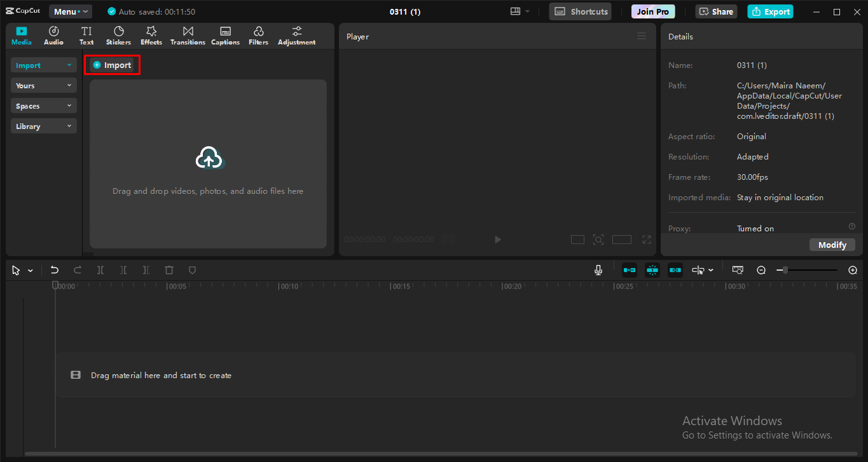Viewport: 868px width, 462px height.
Task: Expand the Menu dropdown
Action: click(70, 11)
